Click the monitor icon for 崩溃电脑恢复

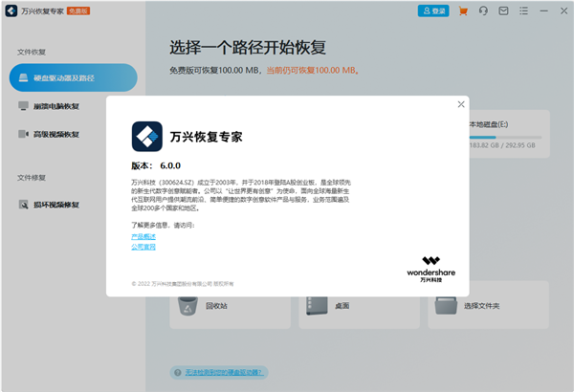click(x=23, y=106)
